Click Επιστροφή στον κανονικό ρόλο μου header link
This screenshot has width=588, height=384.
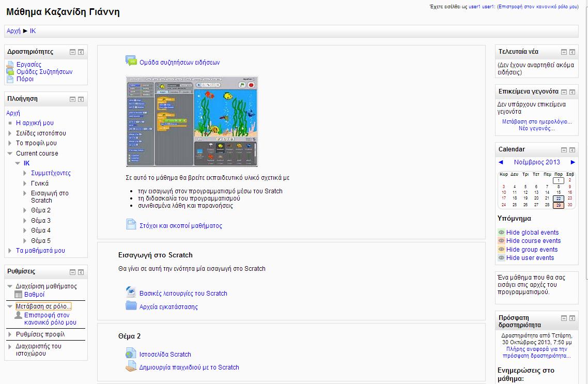[538, 7]
